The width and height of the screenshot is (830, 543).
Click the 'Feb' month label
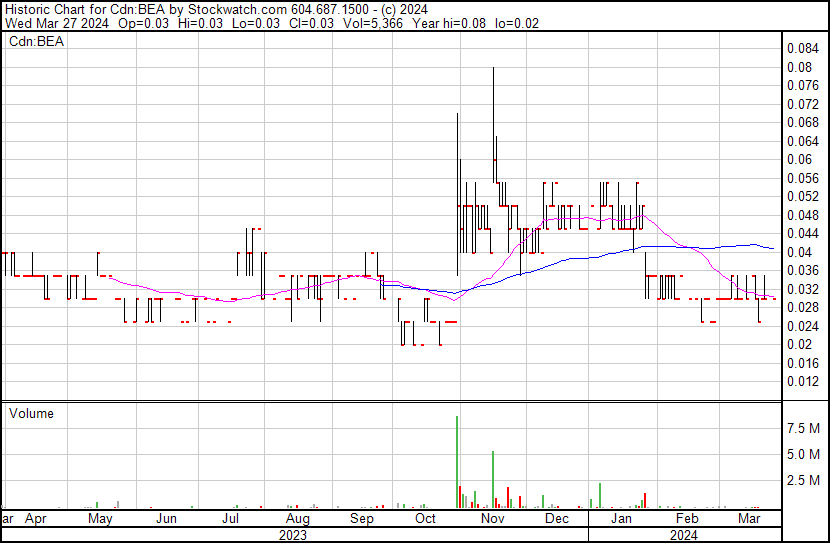687,519
